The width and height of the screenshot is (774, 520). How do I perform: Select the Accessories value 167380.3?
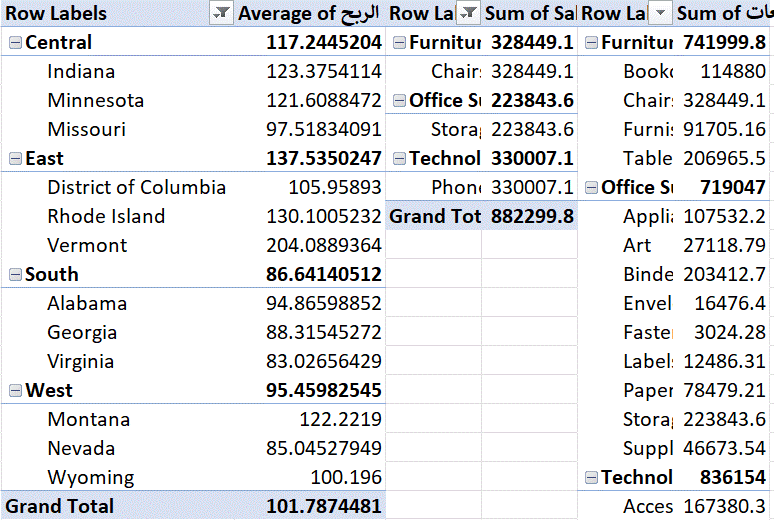724,507
